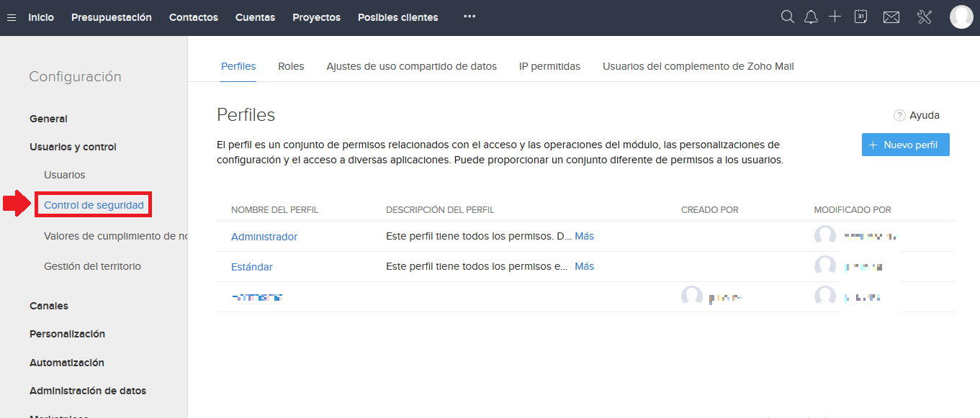Open the global search
The image size is (980, 418).
coord(787,16)
